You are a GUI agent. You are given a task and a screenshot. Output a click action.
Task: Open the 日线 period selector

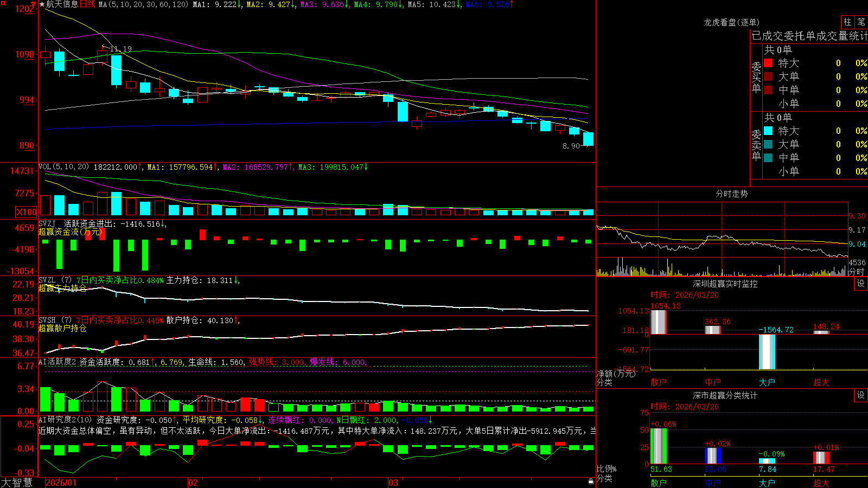click(87, 4)
